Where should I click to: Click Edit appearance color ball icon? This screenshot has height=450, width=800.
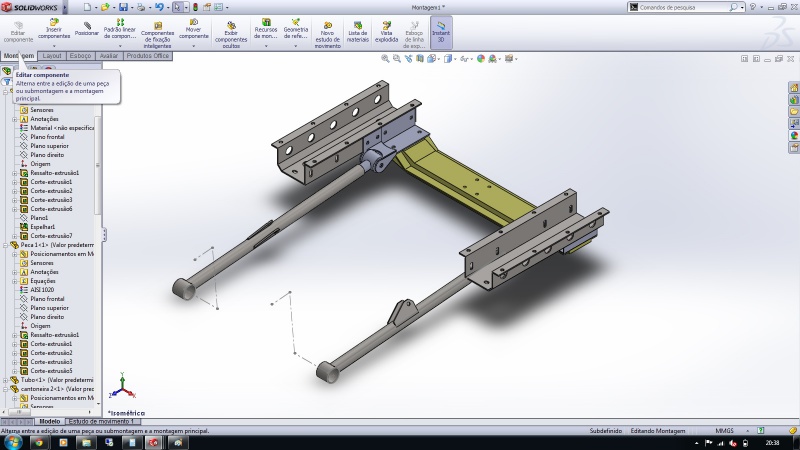tap(481, 59)
